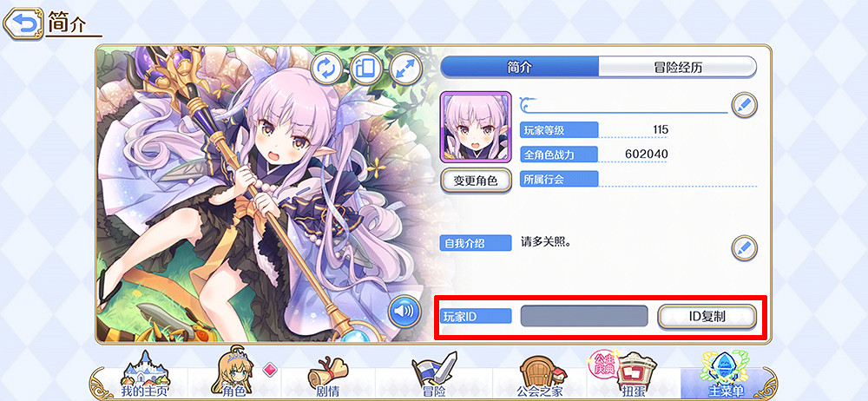Screen dimensions: 868x401
Task: Edit player name with pencil icon
Action: point(744,105)
